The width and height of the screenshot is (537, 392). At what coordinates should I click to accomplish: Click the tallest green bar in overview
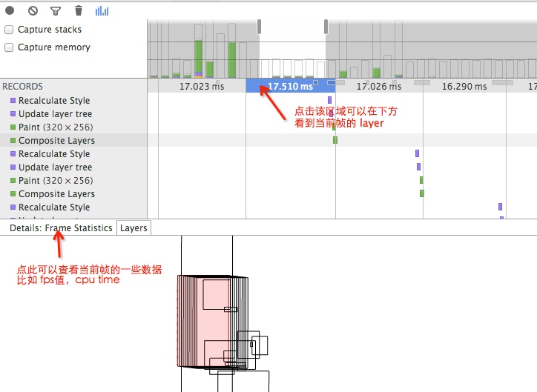tap(198, 56)
